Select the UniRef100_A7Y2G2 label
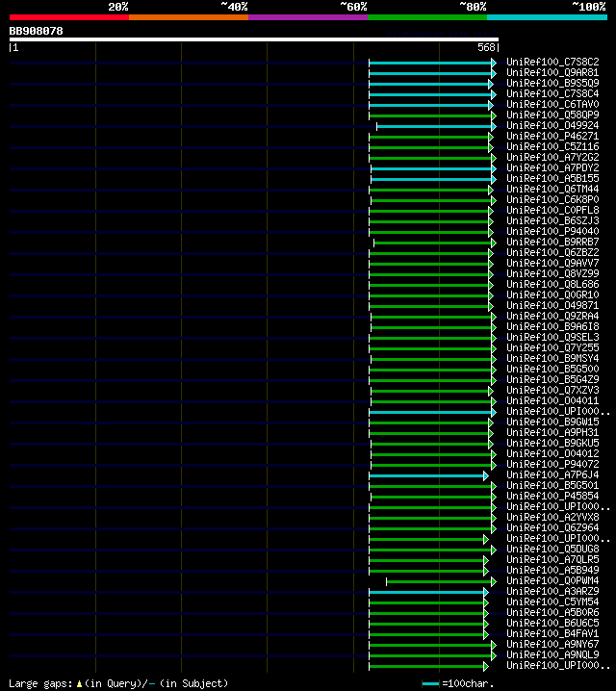Viewport: 616px width, 691px height. [552, 157]
